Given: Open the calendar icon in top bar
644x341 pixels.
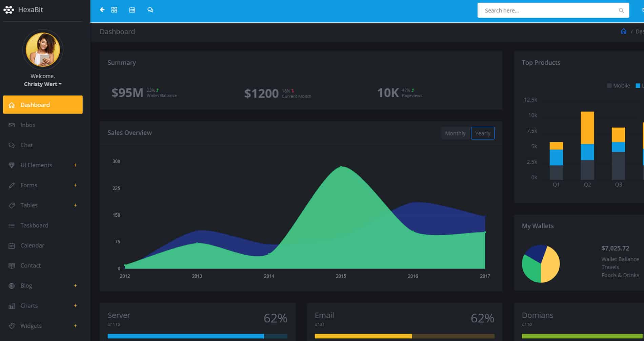Looking at the screenshot, I should (x=132, y=10).
